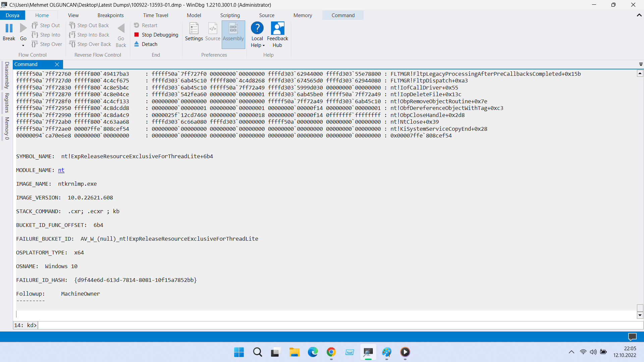
Task: Click the Restart debugging icon
Action: pos(137,25)
